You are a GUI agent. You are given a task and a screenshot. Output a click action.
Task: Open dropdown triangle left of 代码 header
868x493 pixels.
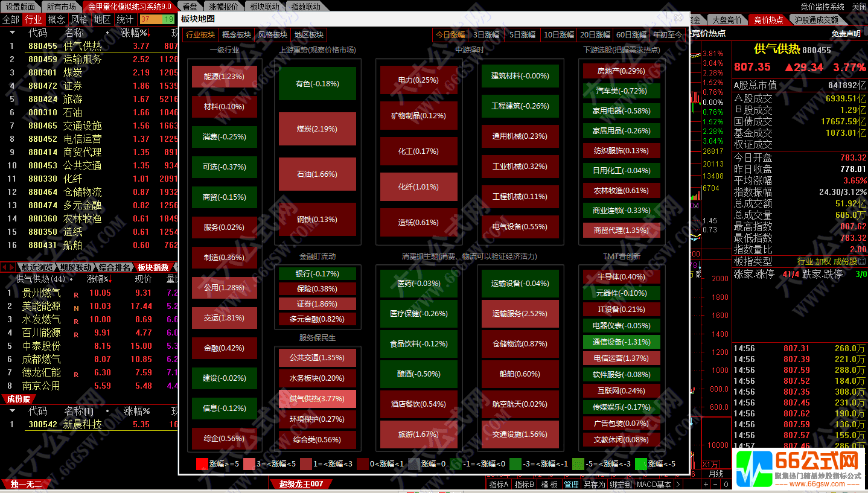point(11,33)
